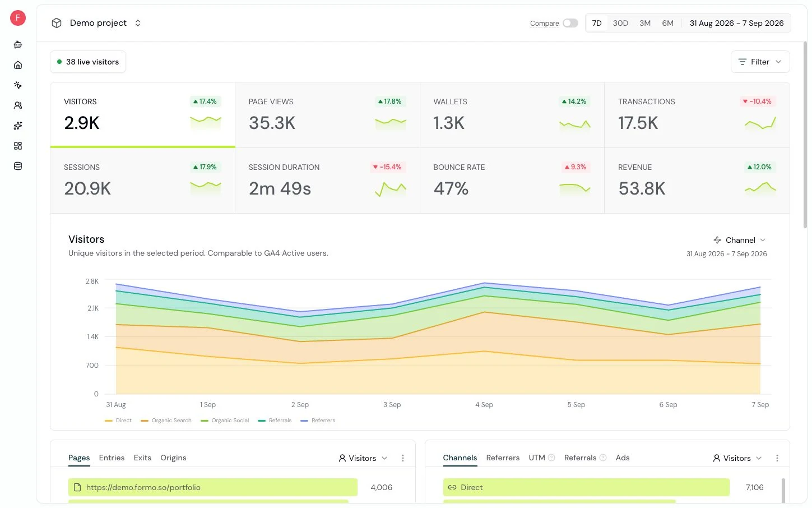This screenshot has width=812, height=508.
Task: Open the Channel breakdown dropdown
Action: (739, 240)
